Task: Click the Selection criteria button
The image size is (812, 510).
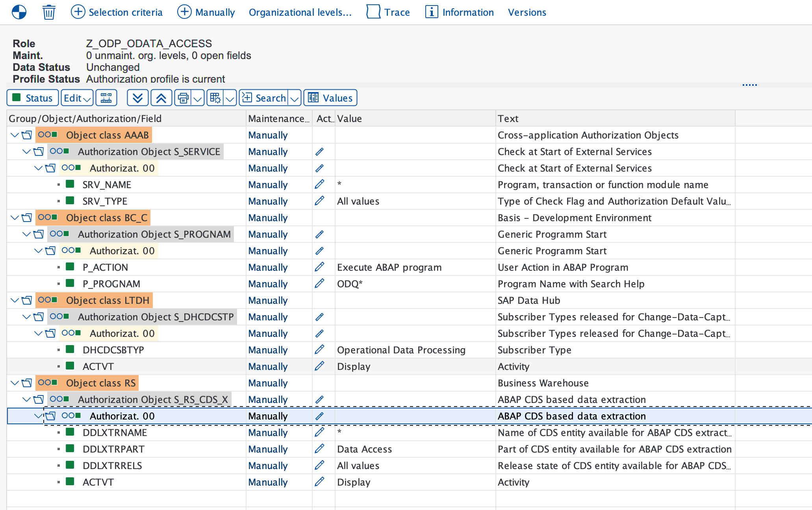Action: (117, 12)
